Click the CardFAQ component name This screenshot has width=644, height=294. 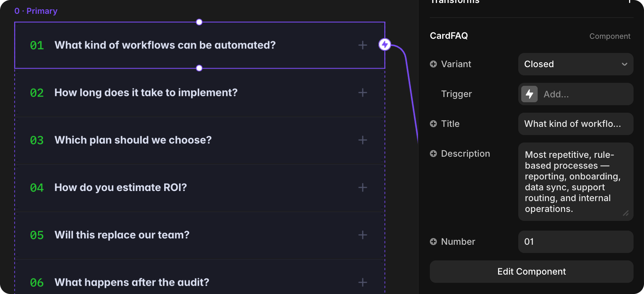point(449,36)
